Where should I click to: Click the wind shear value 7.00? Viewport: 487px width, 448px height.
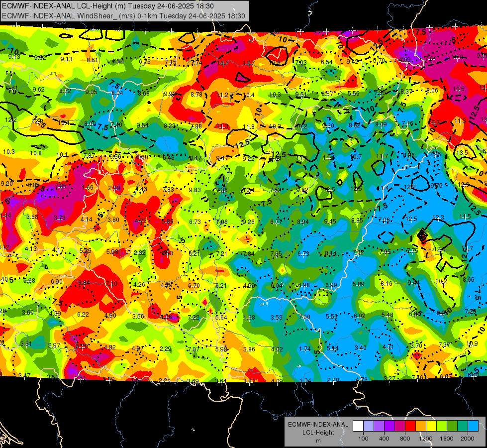pyautogui.click(x=304, y=317)
